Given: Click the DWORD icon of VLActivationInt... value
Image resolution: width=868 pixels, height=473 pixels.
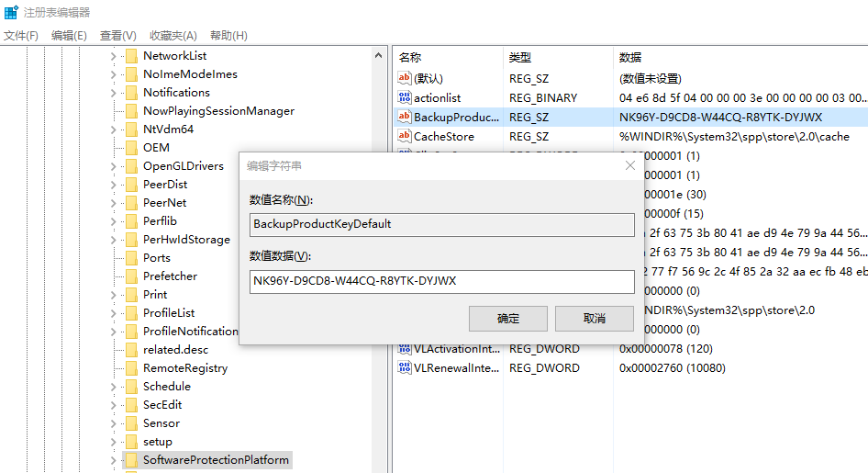Looking at the screenshot, I should (x=405, y=349).
